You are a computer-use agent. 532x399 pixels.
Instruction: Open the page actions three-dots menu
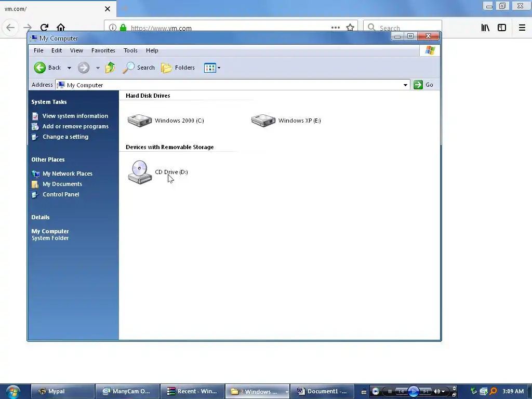click(336, 28)
